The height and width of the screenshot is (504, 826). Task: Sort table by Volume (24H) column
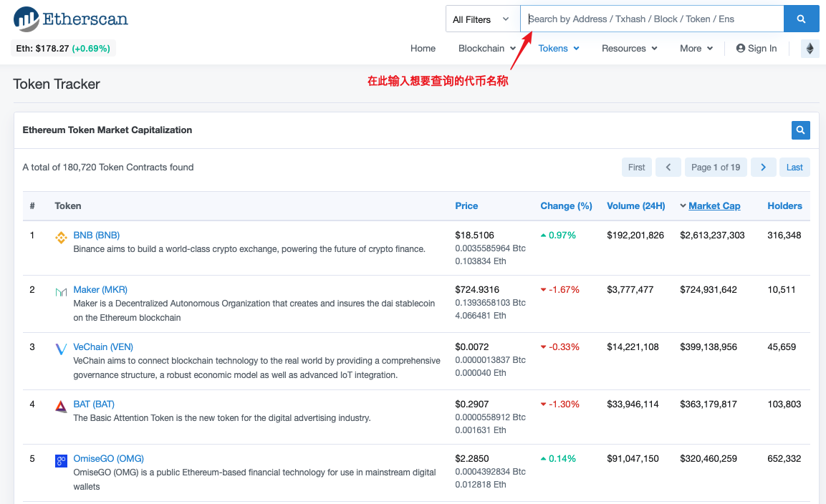tap(636, 206)
